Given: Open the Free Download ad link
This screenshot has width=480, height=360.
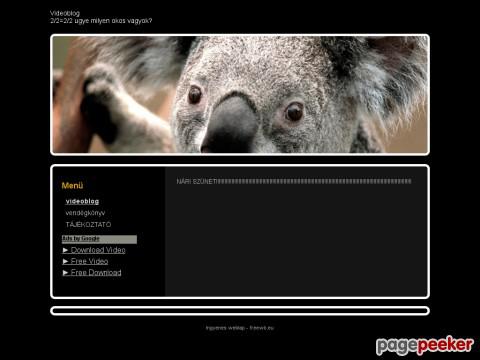Looking at the screenshot, I should (92, 273).
